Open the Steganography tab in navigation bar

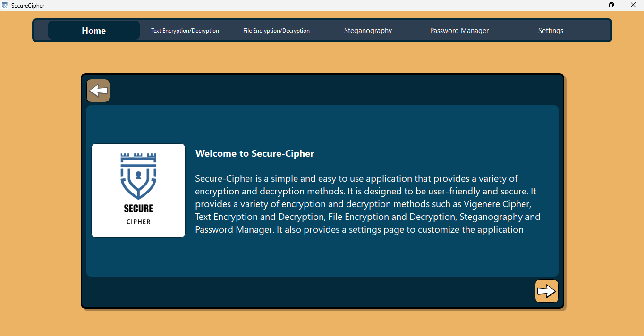pyautogui.click(x=368, y=31)
